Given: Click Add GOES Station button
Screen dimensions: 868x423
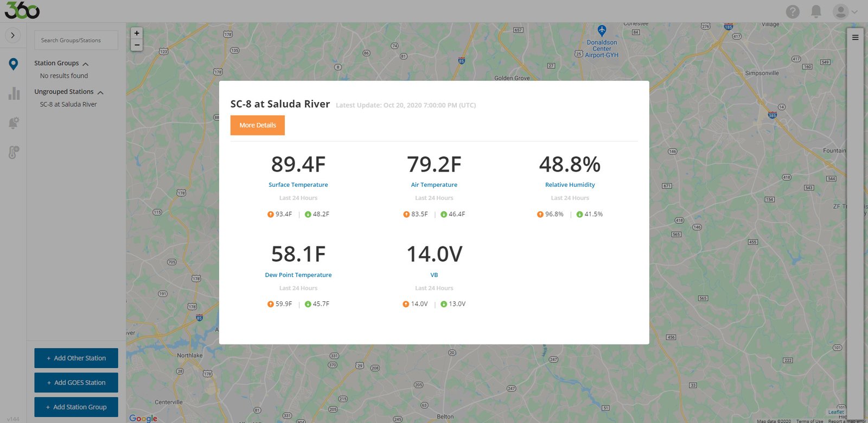Looking at the screenshot, I should 76,383.
